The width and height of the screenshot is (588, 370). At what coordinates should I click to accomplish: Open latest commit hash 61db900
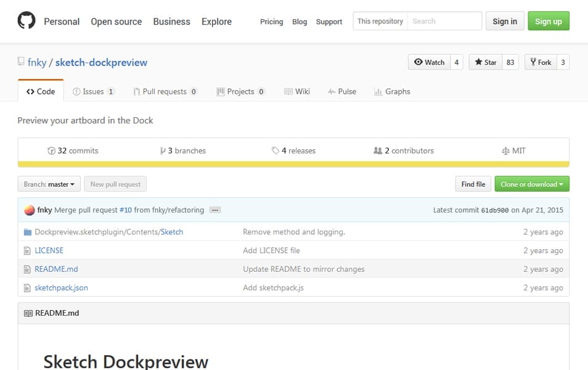[x=495, y=210]
